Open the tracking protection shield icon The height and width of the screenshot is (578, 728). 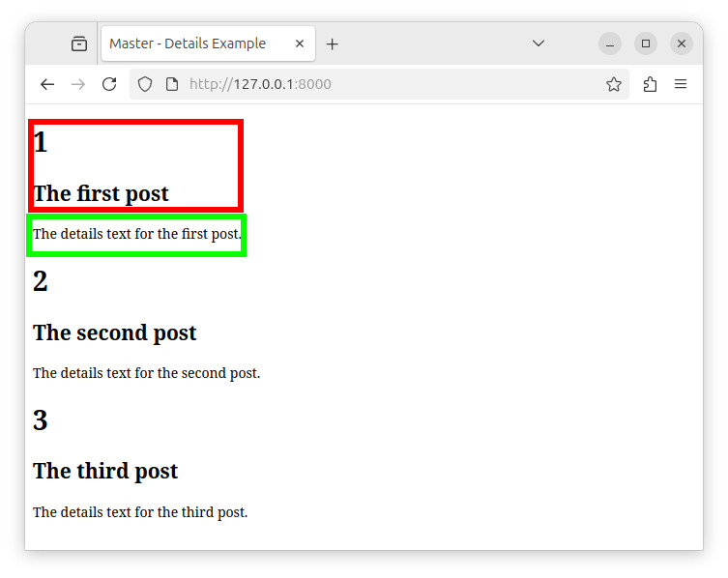145,84
